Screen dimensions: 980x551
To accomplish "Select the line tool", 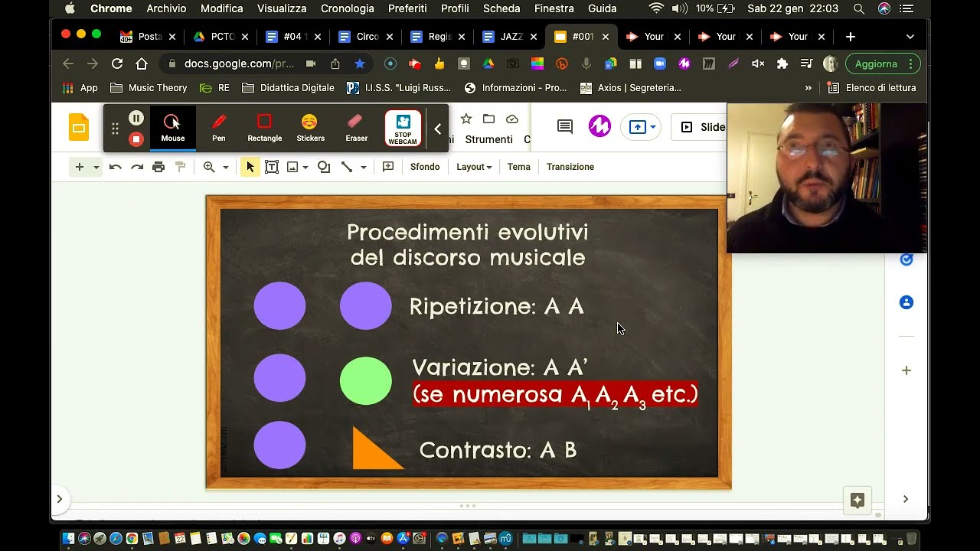I will 347,167.
